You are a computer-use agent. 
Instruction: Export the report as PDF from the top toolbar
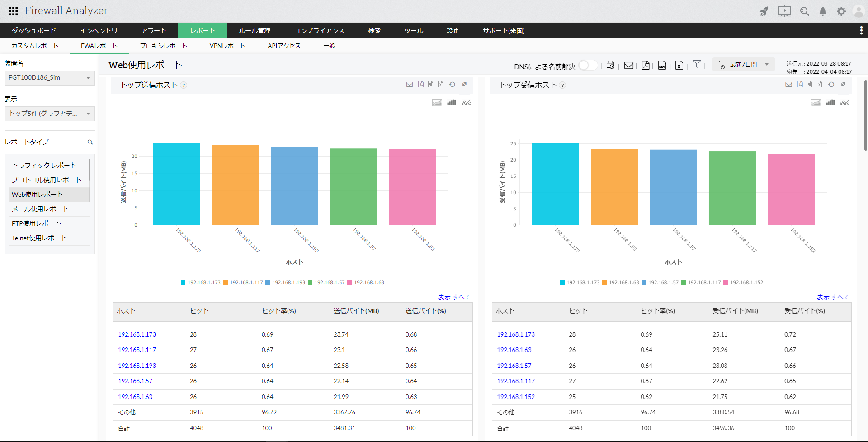click(646, 65)
